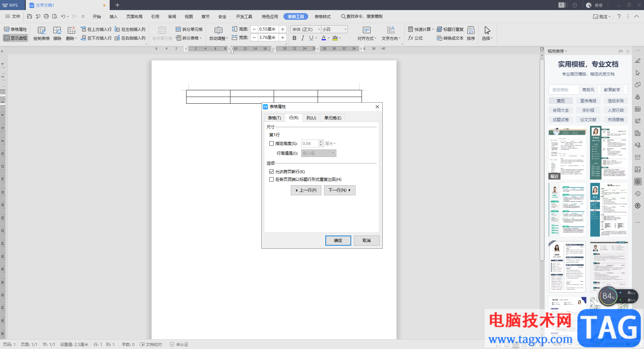Open 表格属性 from the ribbon
Image resolution: width=644 pixels, height=349 pixels.
15,30
